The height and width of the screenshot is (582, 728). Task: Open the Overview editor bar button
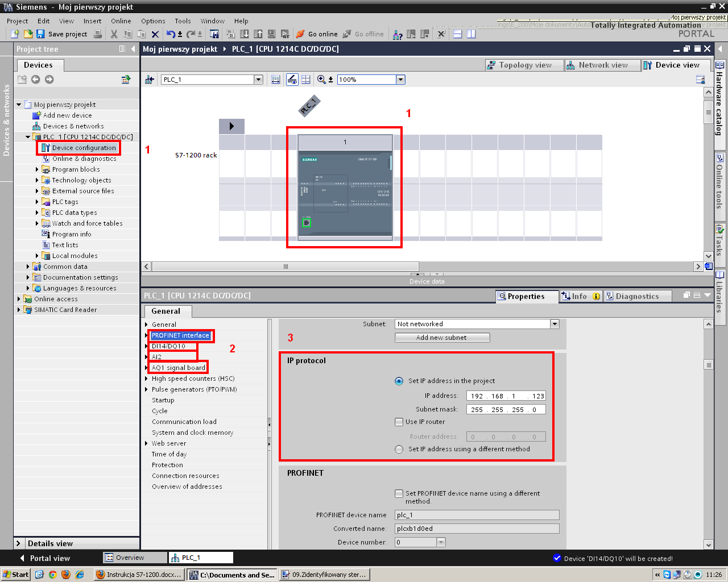[135, 558]
